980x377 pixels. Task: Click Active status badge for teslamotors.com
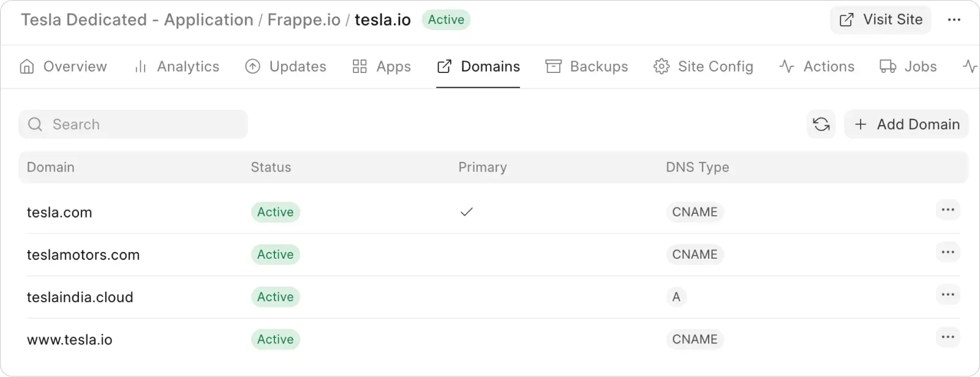tap(276, 254)
